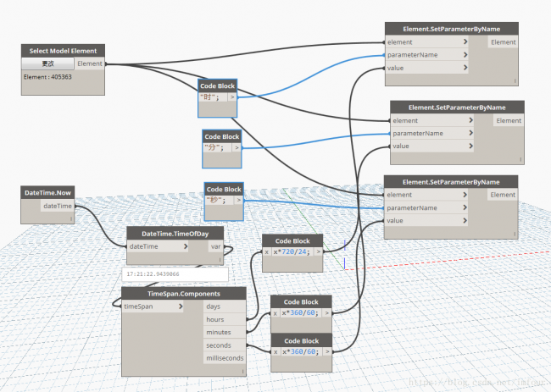Select the Select Model Element node header

coord(64,51)
